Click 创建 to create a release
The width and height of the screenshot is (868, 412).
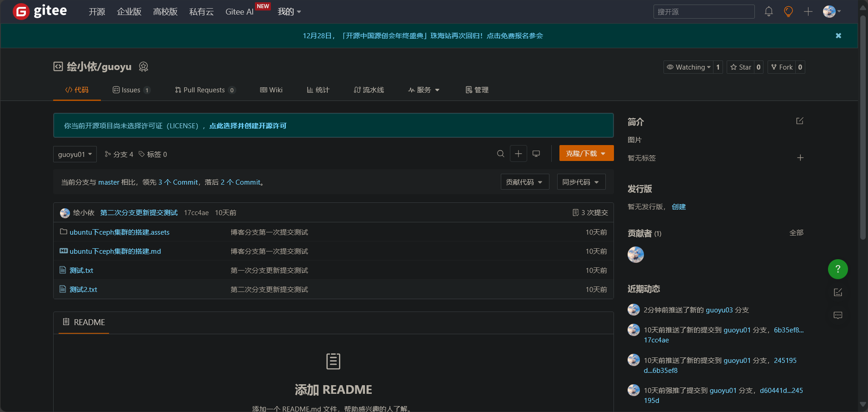pos(678,206)
